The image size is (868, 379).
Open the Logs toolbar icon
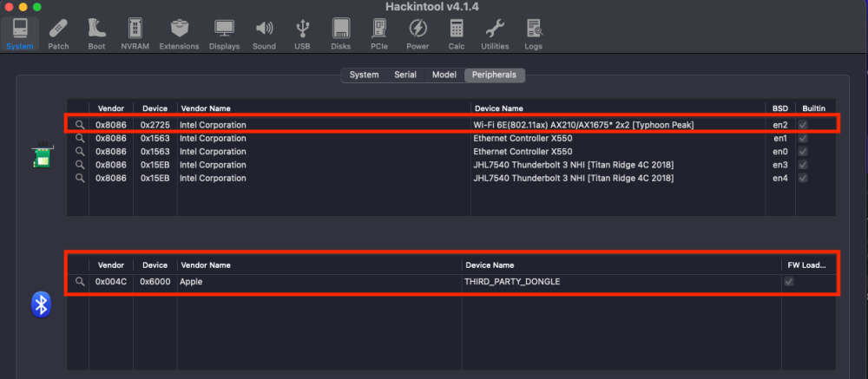pos(533,35)
